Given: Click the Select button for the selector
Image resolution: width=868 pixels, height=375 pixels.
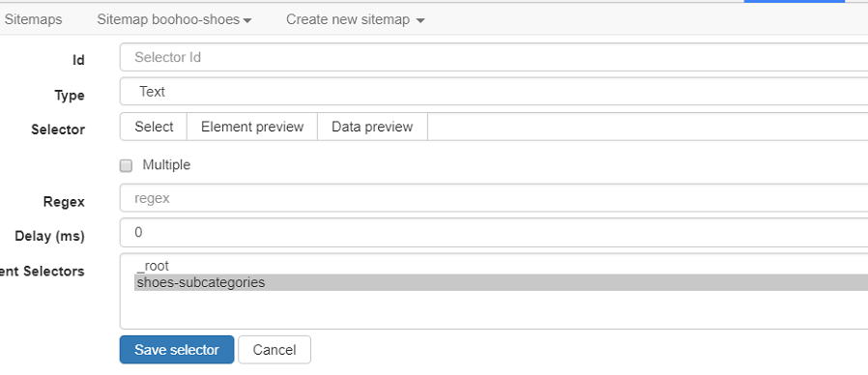Looking at the screenshot, I should (154, 127).
